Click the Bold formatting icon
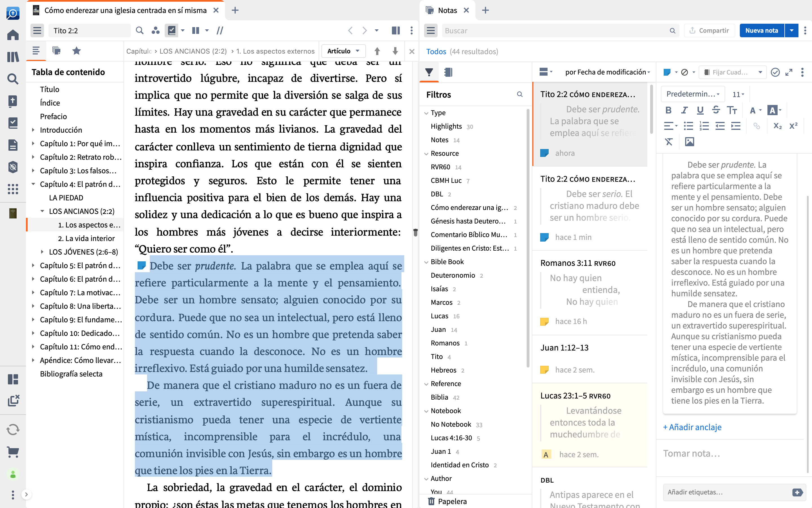Viewport: 812px width, 508px height. tap(668, 110)
